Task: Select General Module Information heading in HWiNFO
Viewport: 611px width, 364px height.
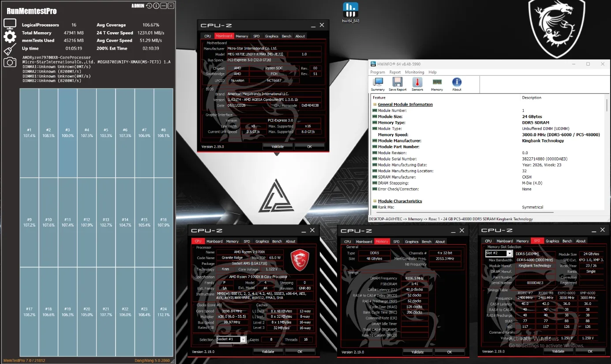Action: tap(405, 104)
